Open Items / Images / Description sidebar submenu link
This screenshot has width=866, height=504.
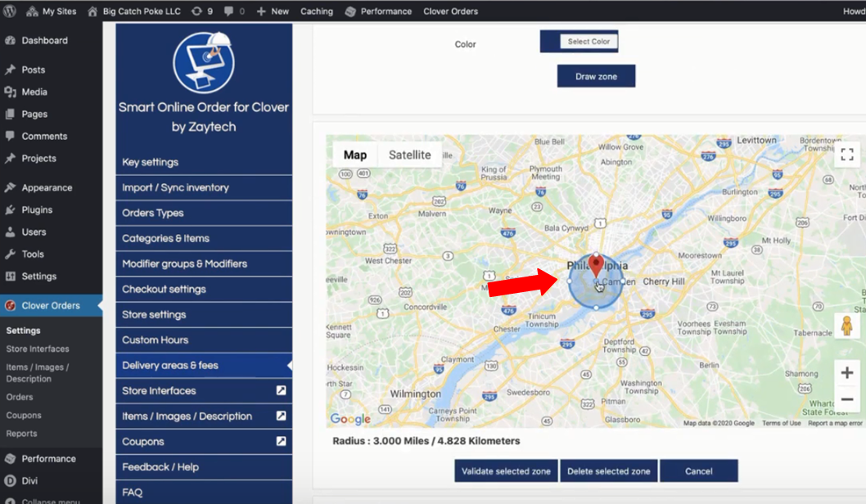tap(38, 372)
